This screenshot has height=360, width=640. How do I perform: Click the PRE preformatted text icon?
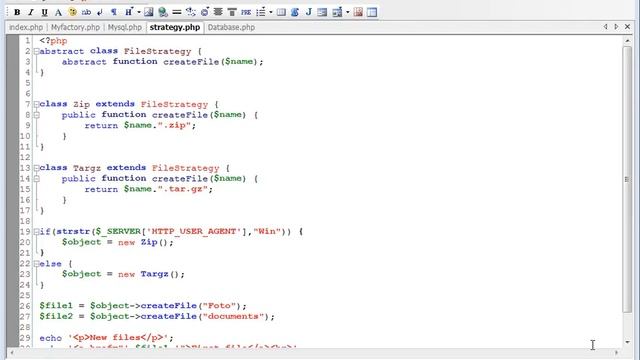coord(246,12)
